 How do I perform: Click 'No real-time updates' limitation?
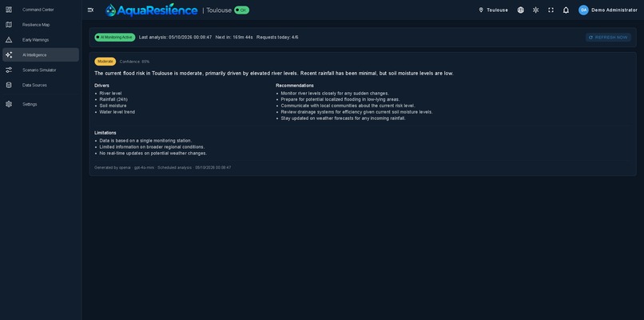[153, 154]
